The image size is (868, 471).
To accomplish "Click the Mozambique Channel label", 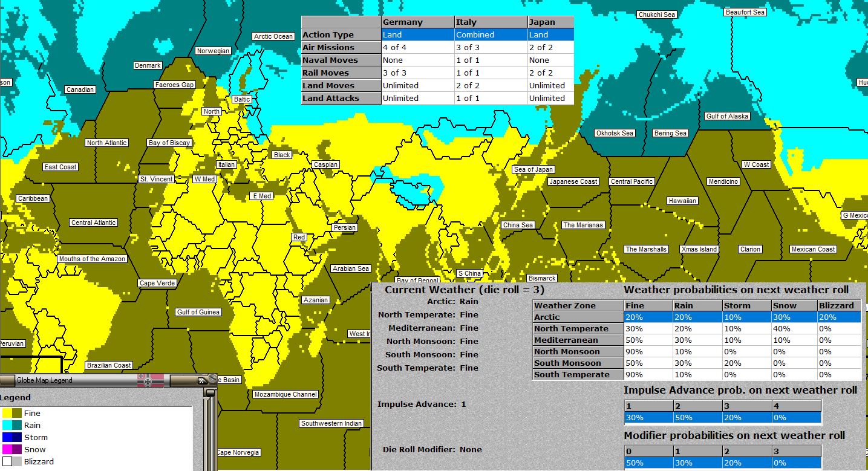I will (x=286, y=394).
